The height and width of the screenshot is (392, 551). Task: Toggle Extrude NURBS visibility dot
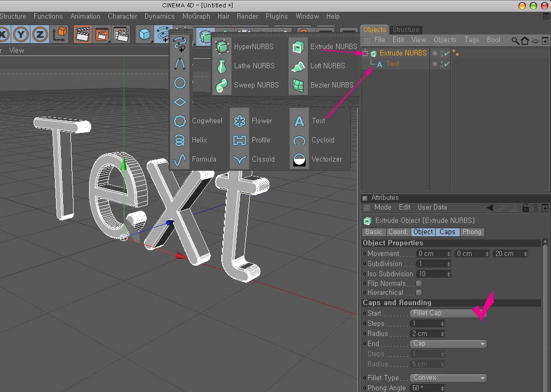click(435, 53)
